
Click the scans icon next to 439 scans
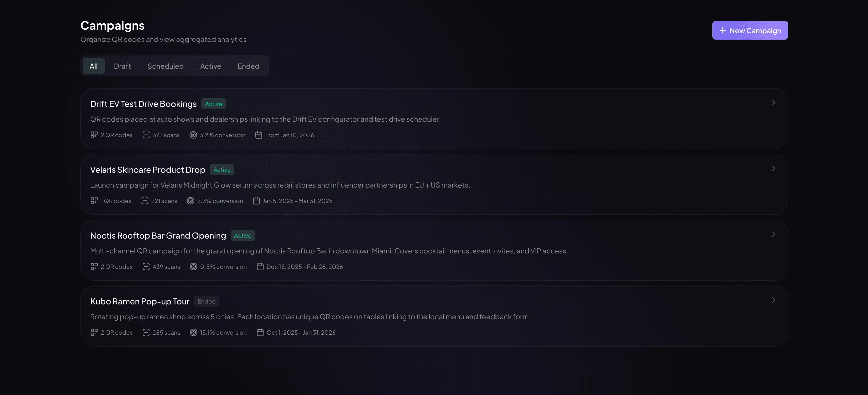click(146, 267)
